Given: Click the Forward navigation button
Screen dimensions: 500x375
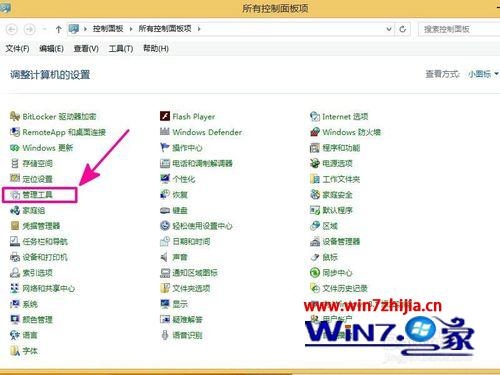Looking at the screenshot, I should coord(30,29).
